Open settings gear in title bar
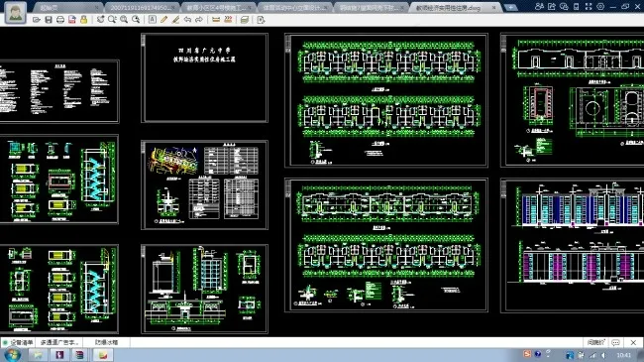644x362 pixels. coord(600,7)
